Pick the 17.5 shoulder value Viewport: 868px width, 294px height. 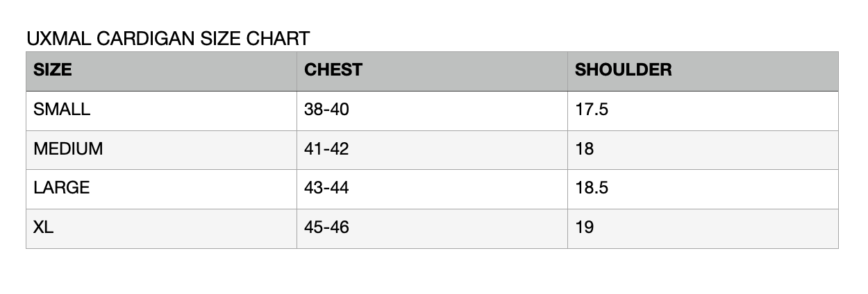click(x=592, y=110)
